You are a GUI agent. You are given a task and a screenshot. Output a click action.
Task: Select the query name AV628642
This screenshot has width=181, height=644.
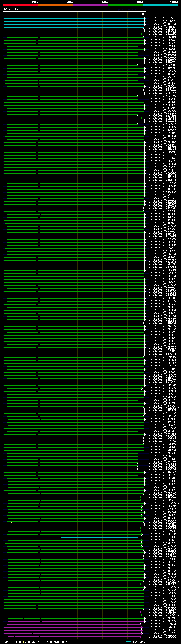click(x=11, y=9)
